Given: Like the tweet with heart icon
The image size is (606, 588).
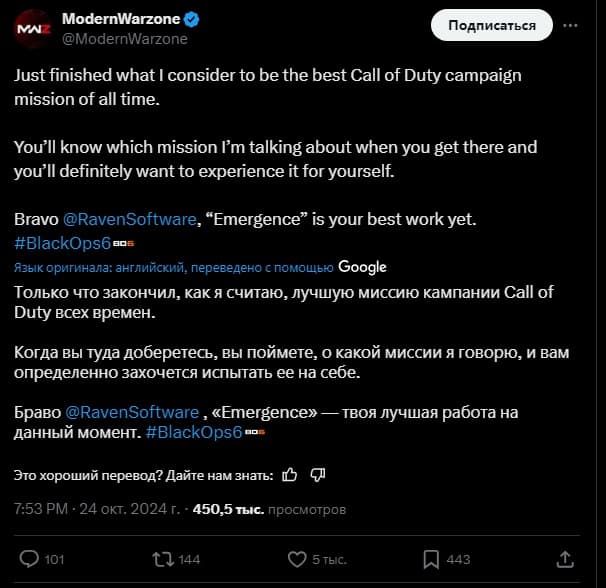Looking at the screenshot, I should pyautogui.click(x=297, y=559).
